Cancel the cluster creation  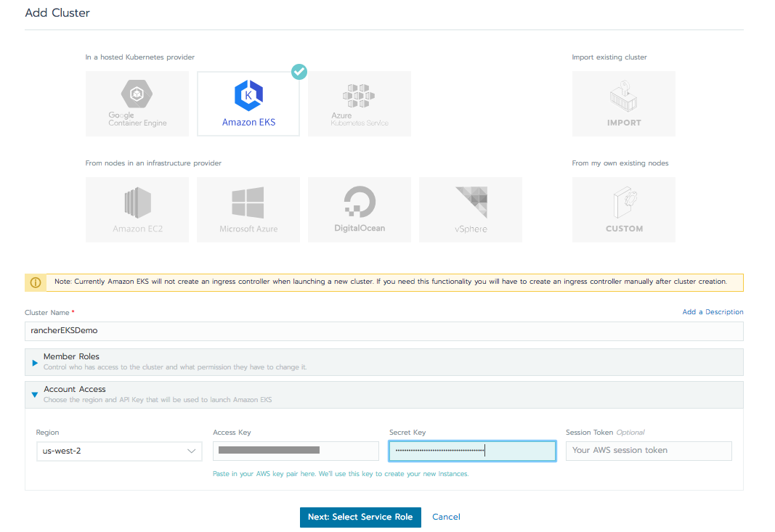(446, 517)
